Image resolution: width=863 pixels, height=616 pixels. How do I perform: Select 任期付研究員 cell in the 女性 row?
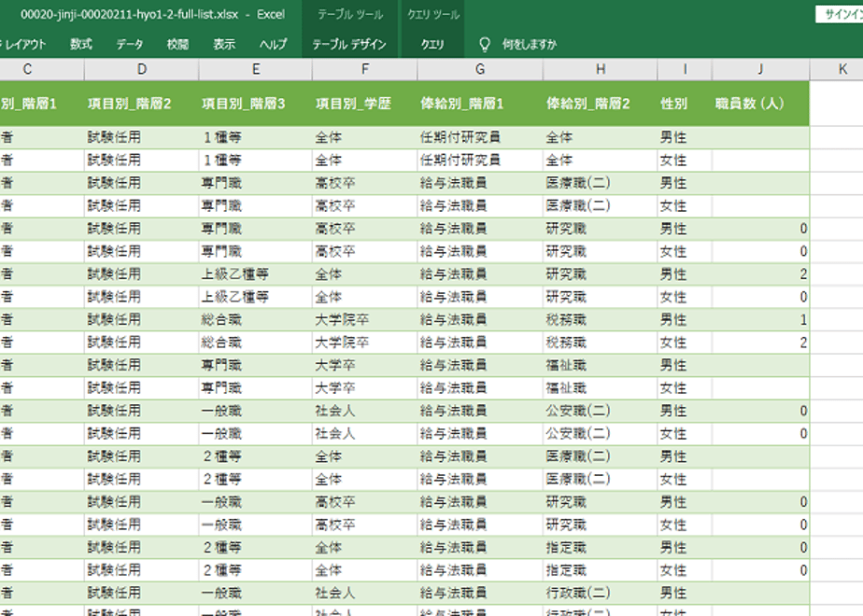(x=480, y=161)
